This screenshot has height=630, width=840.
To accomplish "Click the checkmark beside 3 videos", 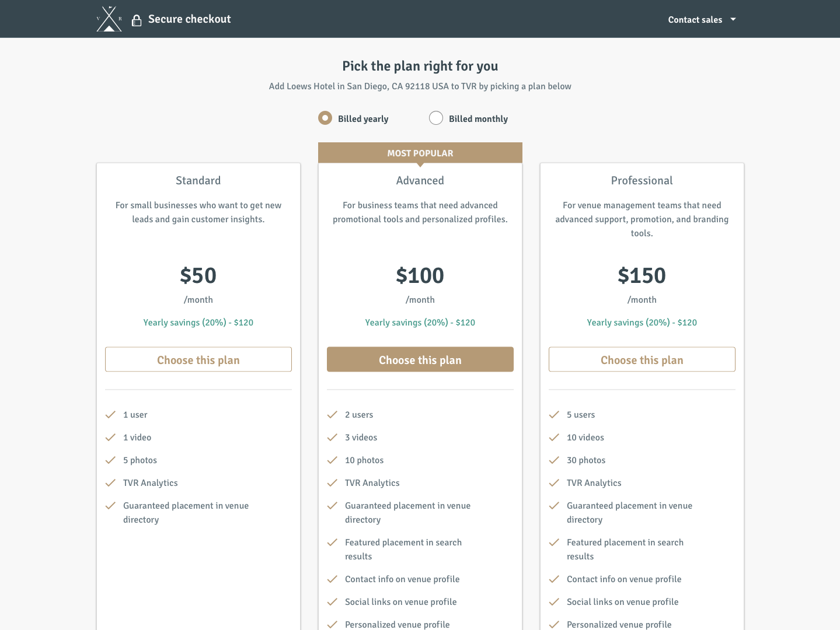I will (332, 437).
